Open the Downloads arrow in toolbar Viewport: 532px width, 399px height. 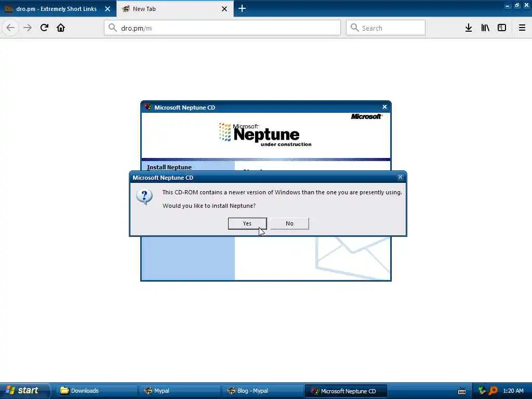click(469, 28)
